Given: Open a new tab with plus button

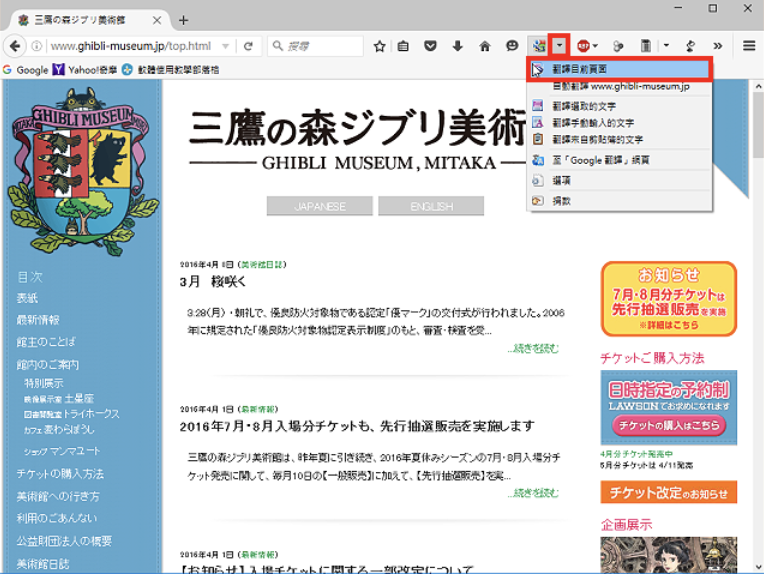Looking at the screenshot, I should point(183,20).
